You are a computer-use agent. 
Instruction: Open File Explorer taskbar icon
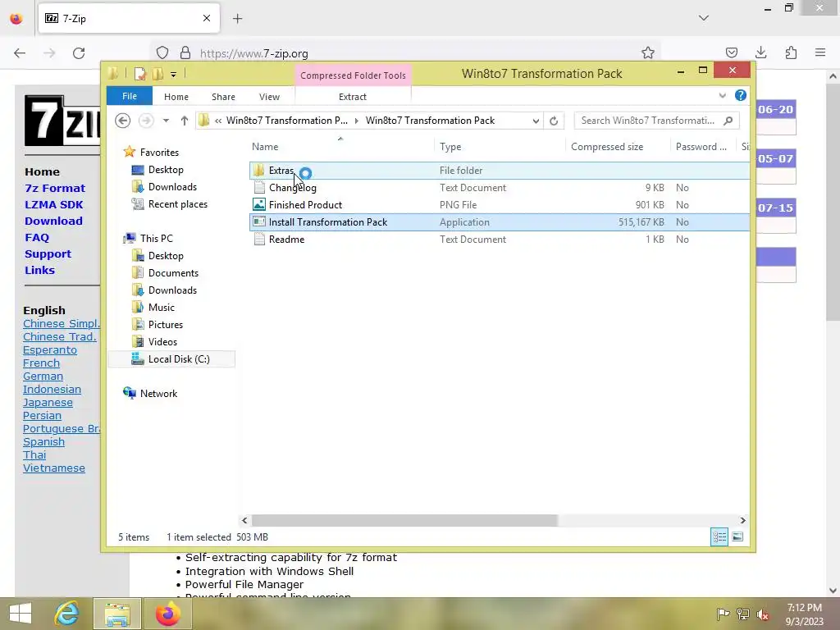(x=117, y=614)
